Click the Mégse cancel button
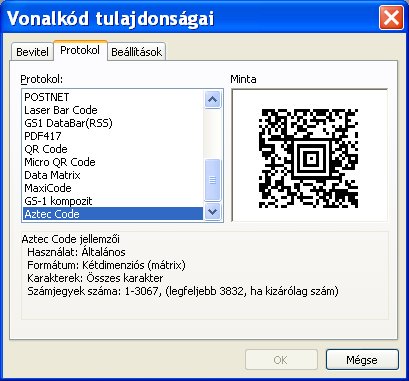Viewport: 409px width, 381px height. point(362,360)
